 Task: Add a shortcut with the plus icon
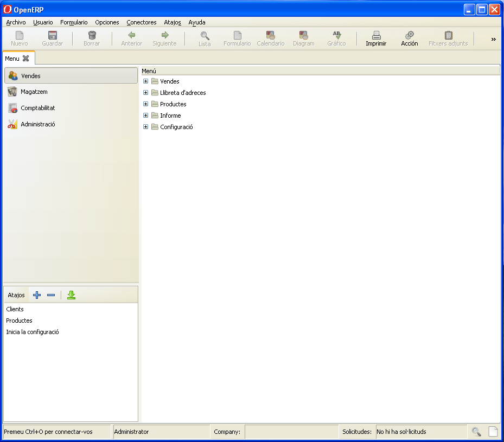pos(37,295)
